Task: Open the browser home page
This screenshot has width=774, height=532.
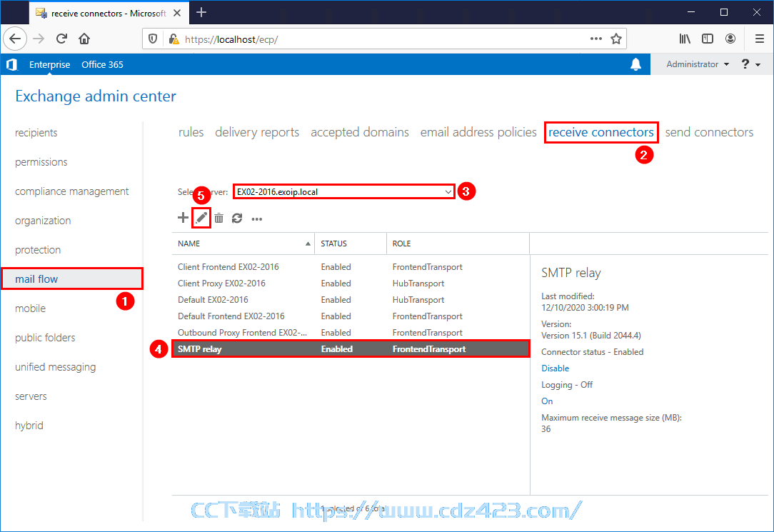Action: (84, 39)
